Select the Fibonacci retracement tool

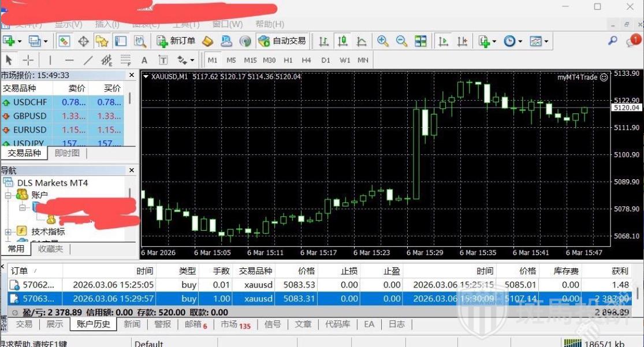point(126,60)
